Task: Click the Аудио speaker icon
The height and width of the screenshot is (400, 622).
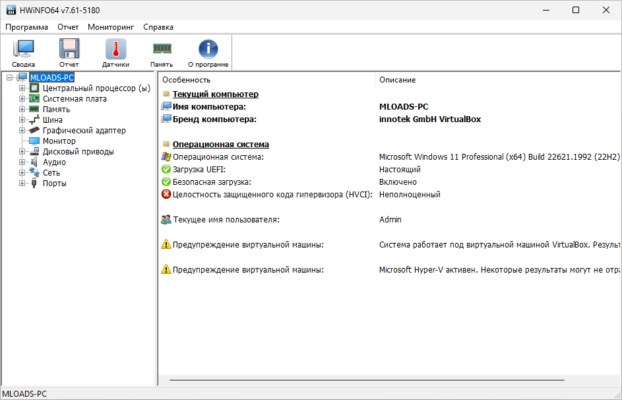Action: tap(35, 162)
